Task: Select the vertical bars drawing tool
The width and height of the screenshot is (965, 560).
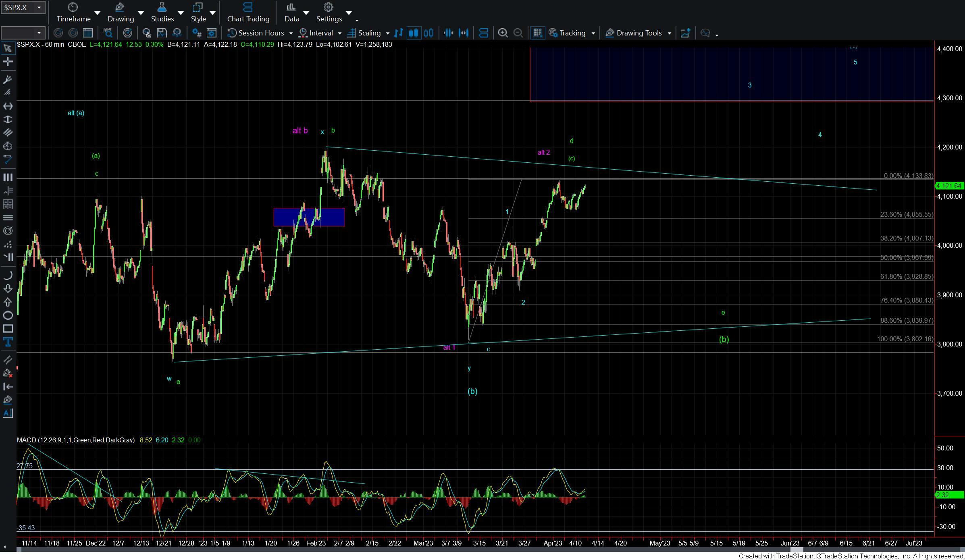Action: 8,177
